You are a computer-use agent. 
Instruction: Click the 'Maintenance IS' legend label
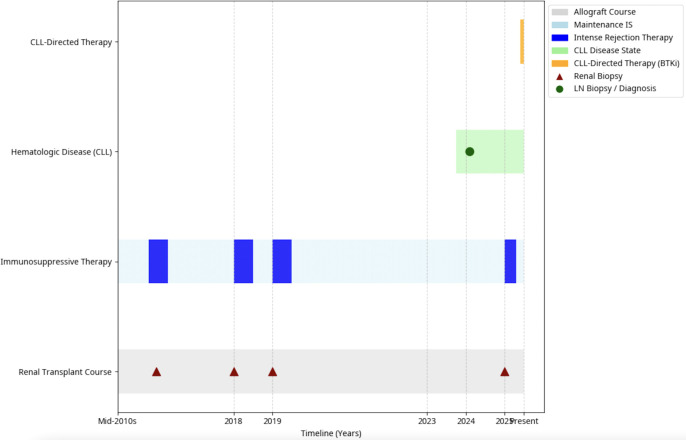tap(603, 25)
